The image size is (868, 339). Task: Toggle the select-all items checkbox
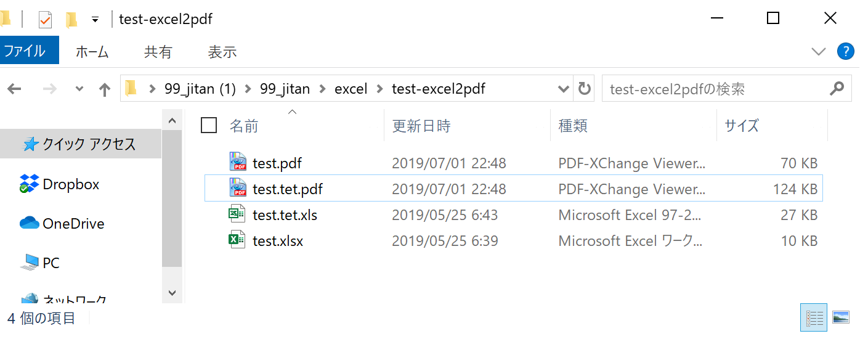point(209,126)
